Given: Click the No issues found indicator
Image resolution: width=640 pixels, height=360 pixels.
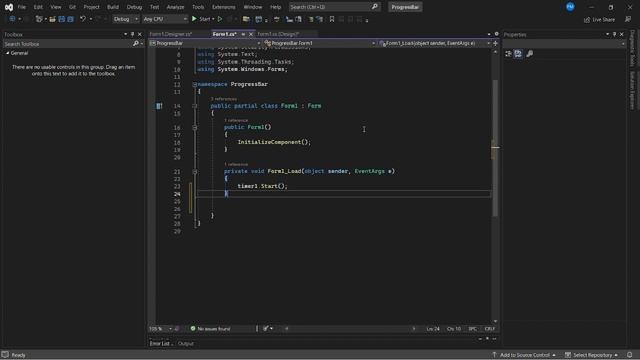Looking at the screenshot, I should click(210, 329).
